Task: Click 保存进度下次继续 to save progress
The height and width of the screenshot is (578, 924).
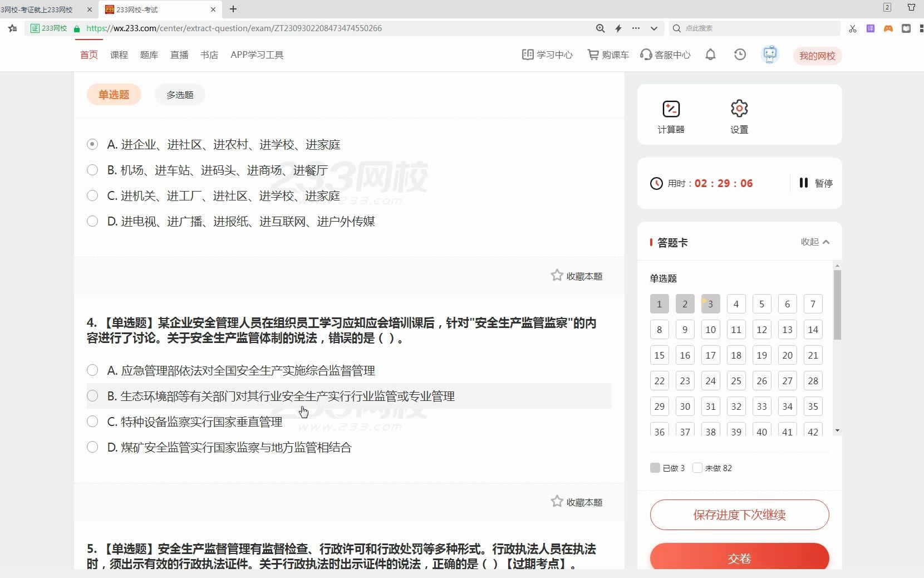Action: (739, 515)
